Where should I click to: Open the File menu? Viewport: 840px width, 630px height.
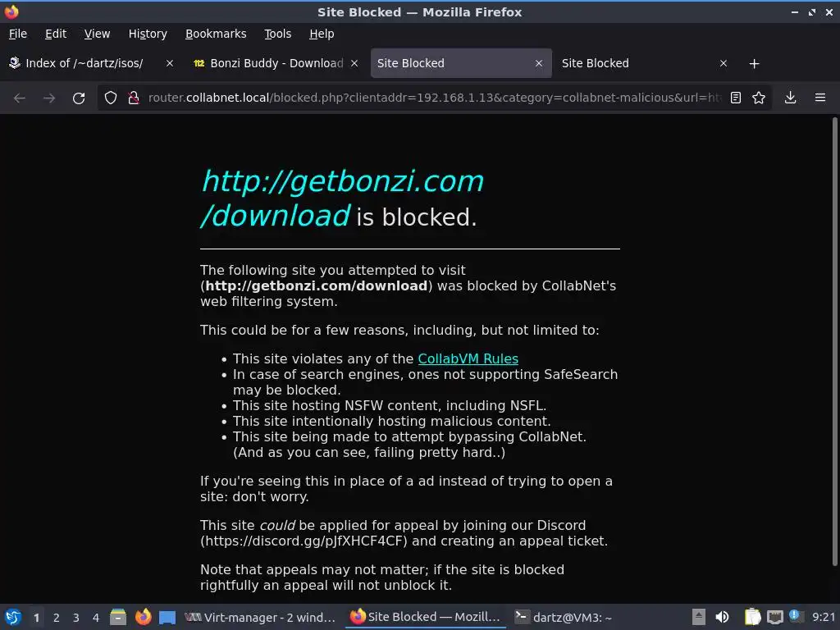point(18,34)
